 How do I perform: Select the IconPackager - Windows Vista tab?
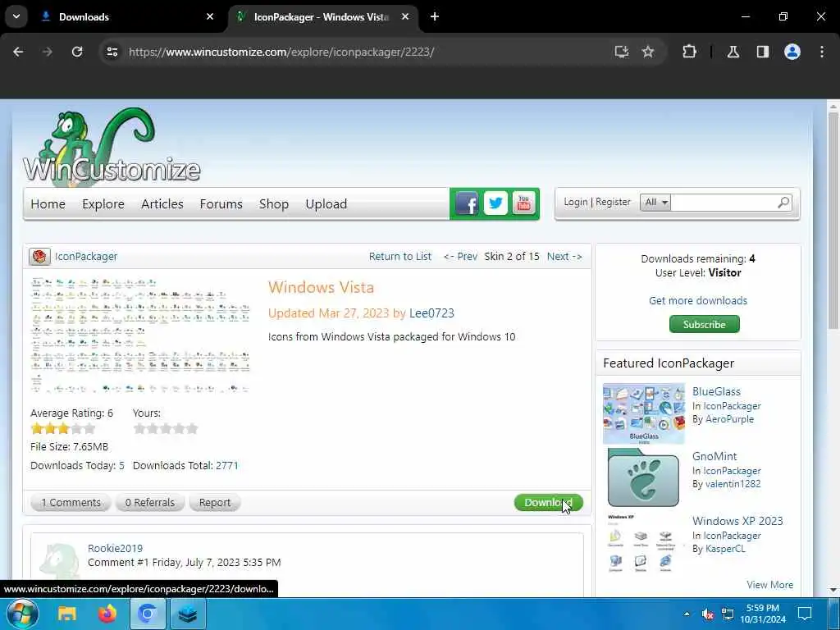[322, 16]
